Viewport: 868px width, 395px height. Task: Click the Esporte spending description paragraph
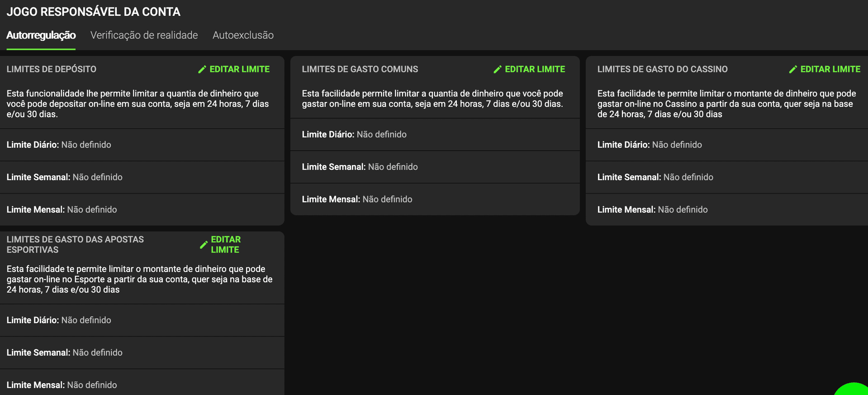click(x=139, y=279)
